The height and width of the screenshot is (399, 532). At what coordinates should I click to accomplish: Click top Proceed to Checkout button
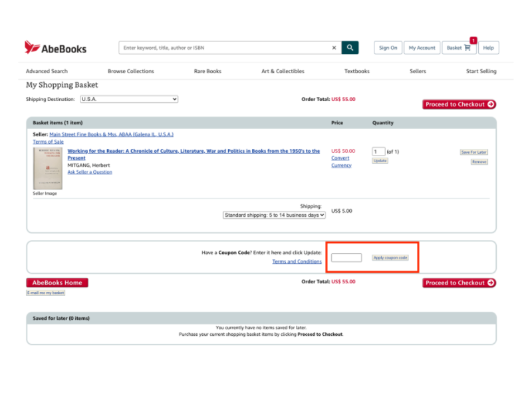pyautogui.click(x=459, y=104)
